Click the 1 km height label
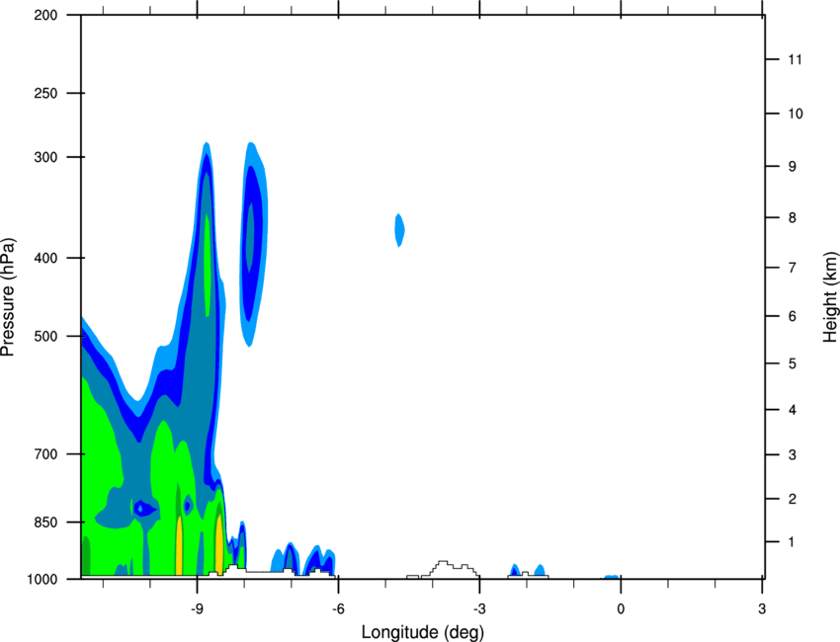Screen dimensions: 840x642 point(792,542)
